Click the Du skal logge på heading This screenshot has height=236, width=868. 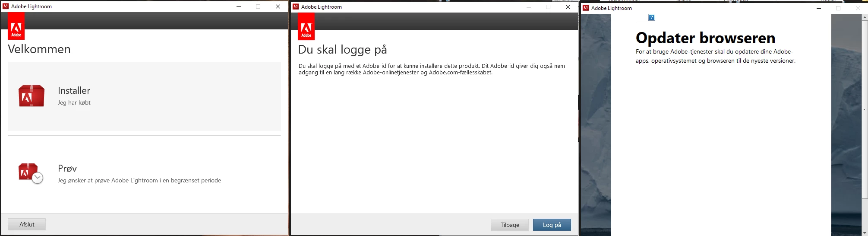coord(342,50)
